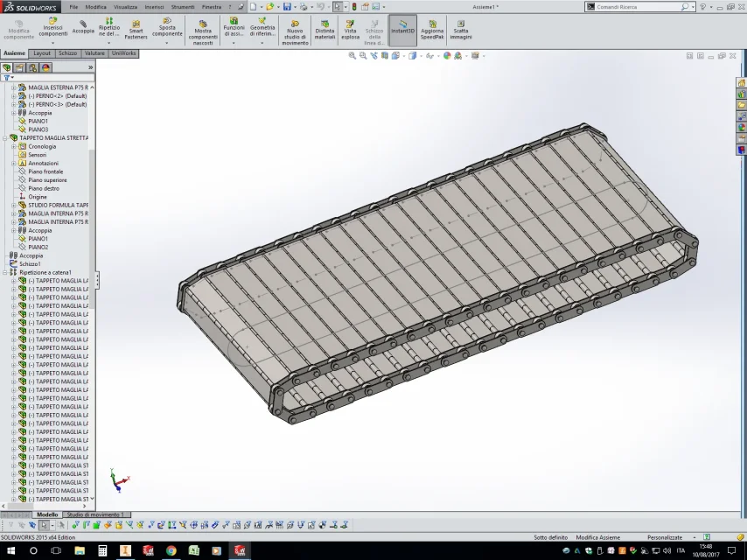This screenshot has width=747, height=560.
Task: Open File Explorer from the taskbar
Action: (x=79, y=550)
